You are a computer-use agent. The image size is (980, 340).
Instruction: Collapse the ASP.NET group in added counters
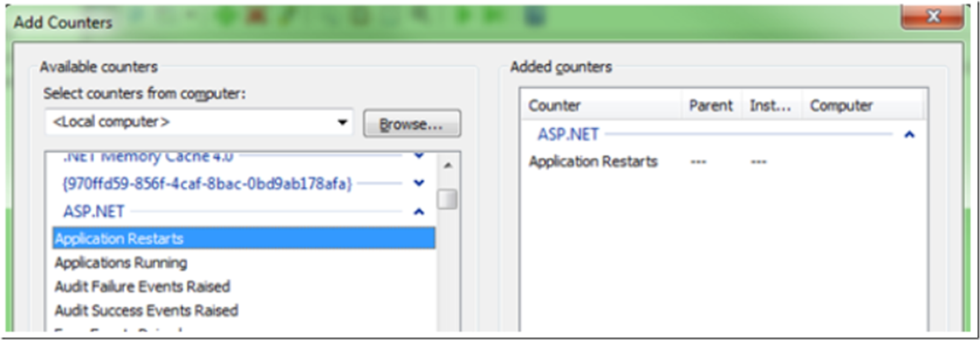(909, 134)
